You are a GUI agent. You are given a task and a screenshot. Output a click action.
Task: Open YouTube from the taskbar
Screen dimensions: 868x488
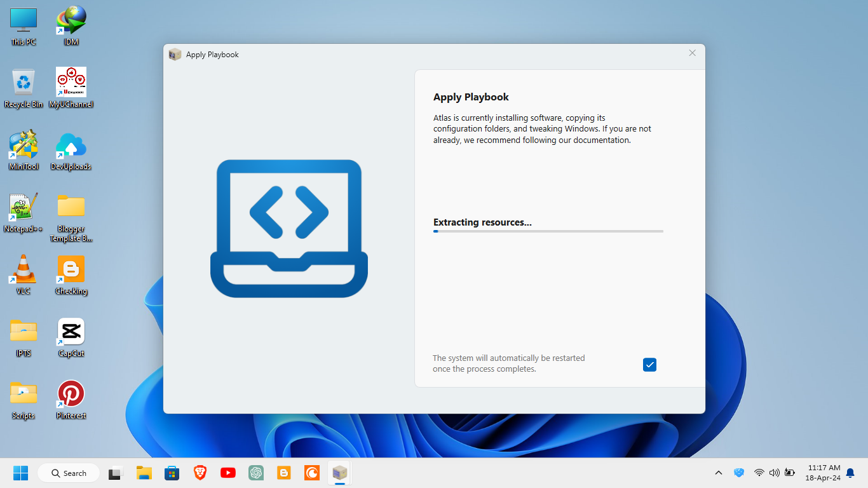(228, 473)
